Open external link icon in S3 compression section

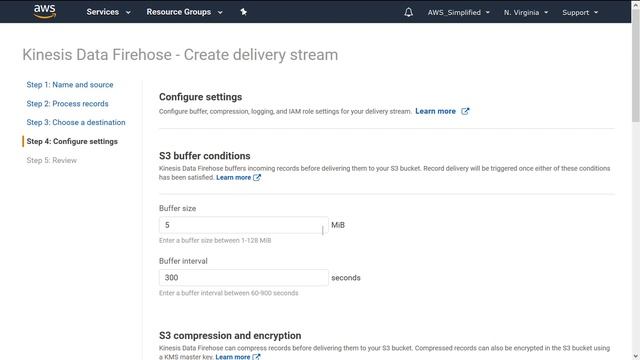(x=256, y=357)
